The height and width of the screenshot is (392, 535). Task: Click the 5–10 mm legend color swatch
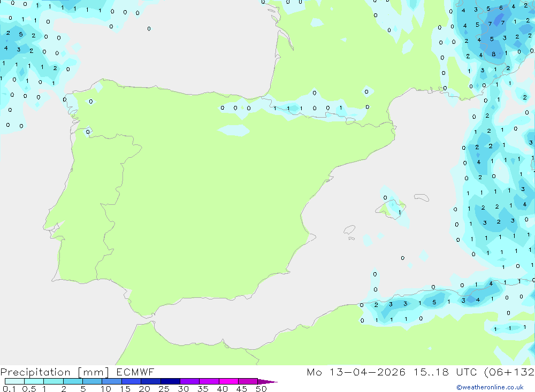click(x=92, y=381)
